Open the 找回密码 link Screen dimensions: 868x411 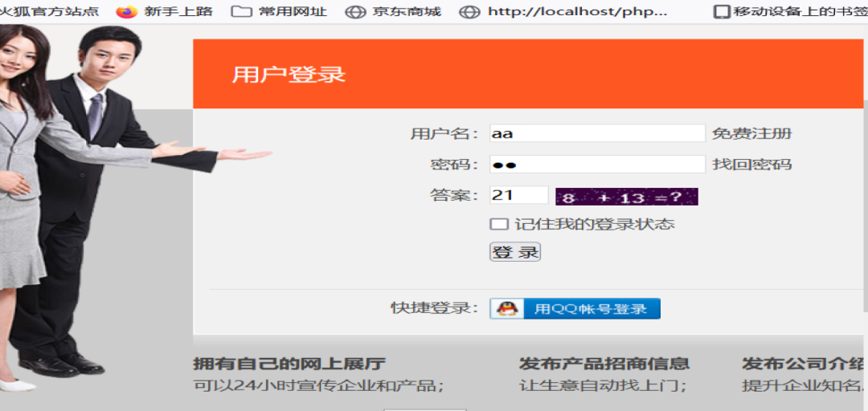click(x=751, y=165)
